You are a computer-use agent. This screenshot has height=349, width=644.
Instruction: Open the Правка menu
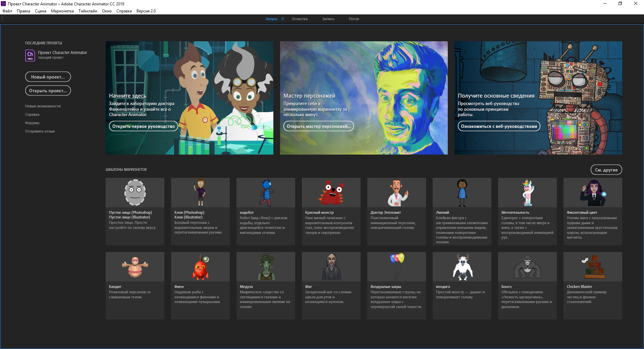[x=23, y=11]
